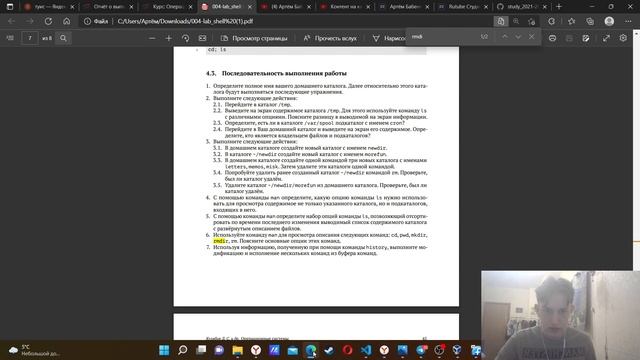This screenshot has width=640, height=360.
Task: Open the PDF in fullscreen mode
Action: coord(606,38)
